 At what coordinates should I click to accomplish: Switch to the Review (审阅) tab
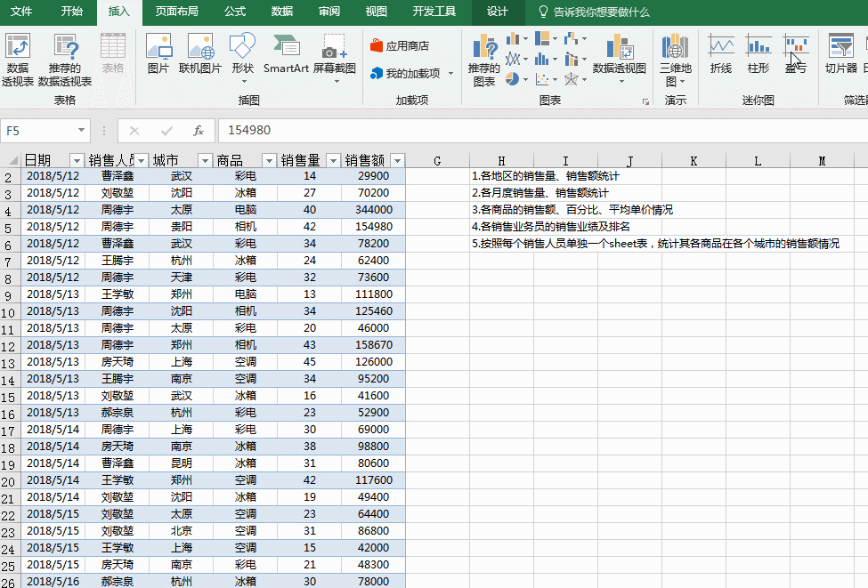coord(329,12)
